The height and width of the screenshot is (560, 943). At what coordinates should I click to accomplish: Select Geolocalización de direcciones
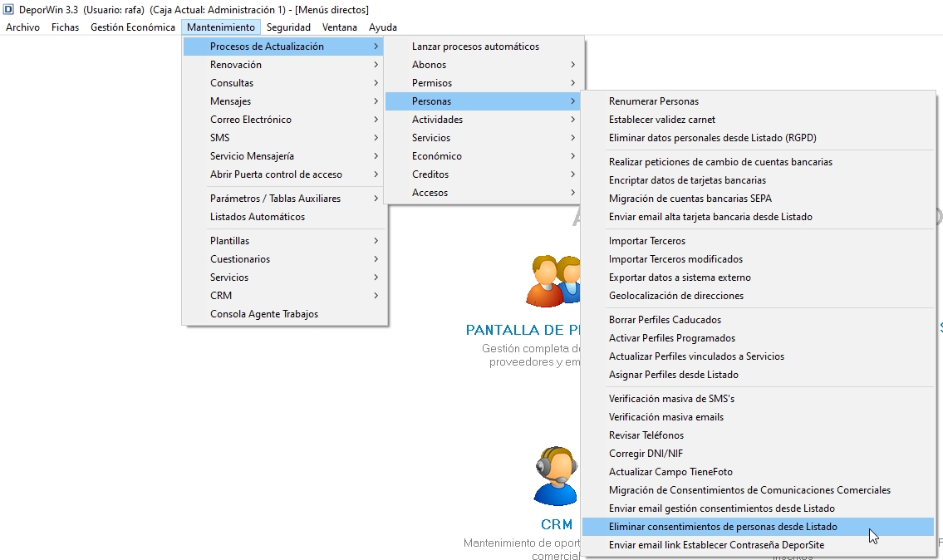758,295
